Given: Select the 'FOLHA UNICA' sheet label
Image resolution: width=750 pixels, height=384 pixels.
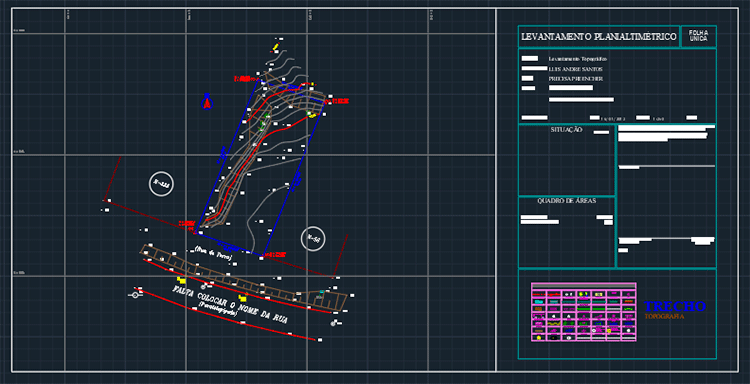Looking at the screenshot, I should tap(698, 35).
